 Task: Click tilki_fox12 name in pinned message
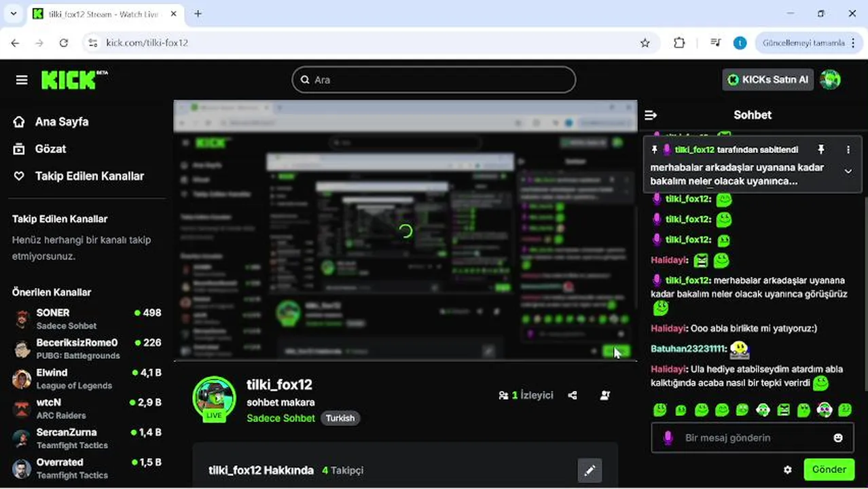pyautogui.click(x=694, y=149)
